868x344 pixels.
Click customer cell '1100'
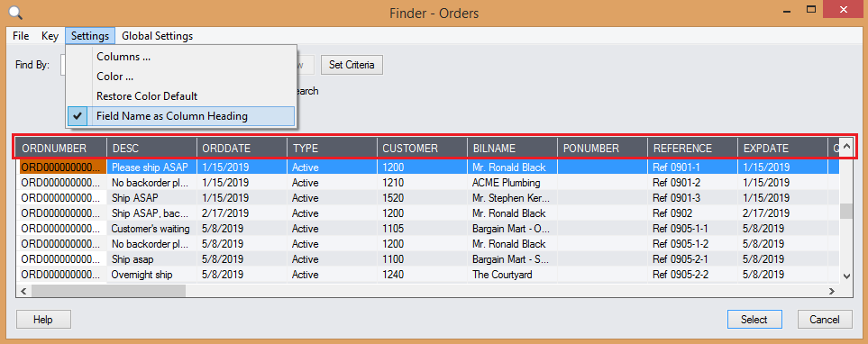click(423, 258)
